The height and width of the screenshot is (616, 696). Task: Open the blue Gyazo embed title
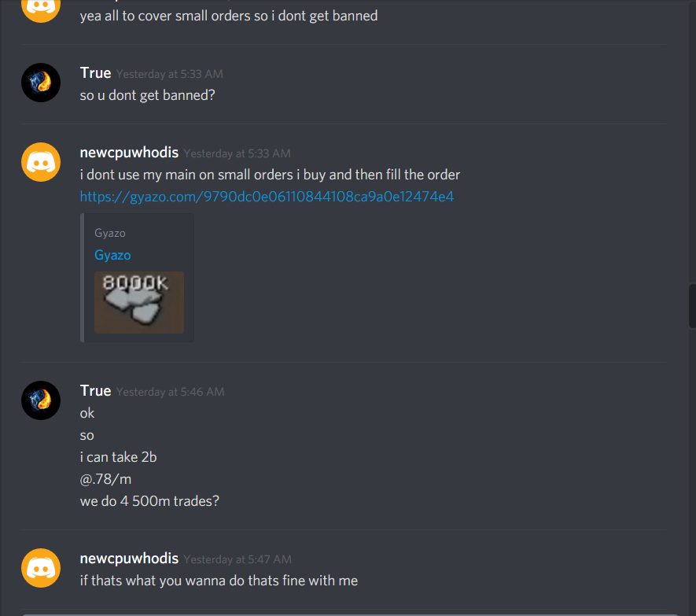click(112, 255)
